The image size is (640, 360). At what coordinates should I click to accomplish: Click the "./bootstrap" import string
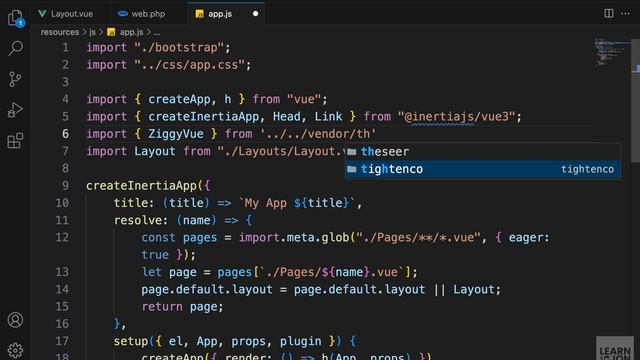coord(179,48)
